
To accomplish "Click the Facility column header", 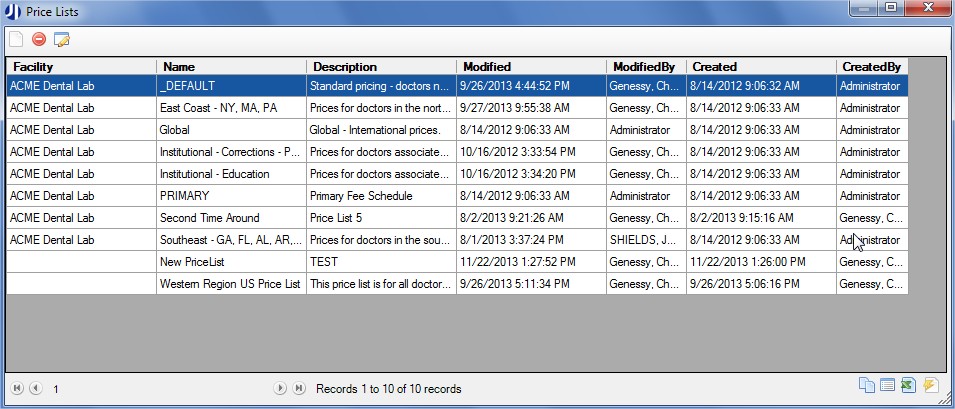I will tap(81, 66).
